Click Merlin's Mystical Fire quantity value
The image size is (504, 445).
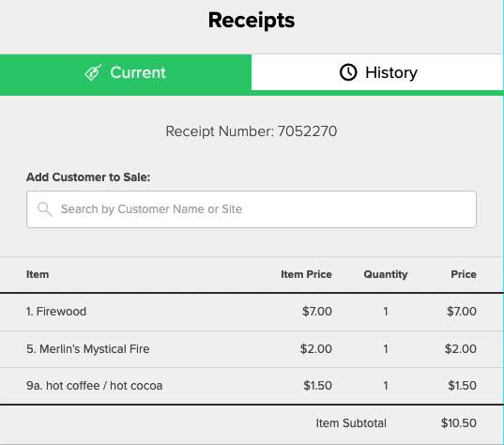(386, 349)
